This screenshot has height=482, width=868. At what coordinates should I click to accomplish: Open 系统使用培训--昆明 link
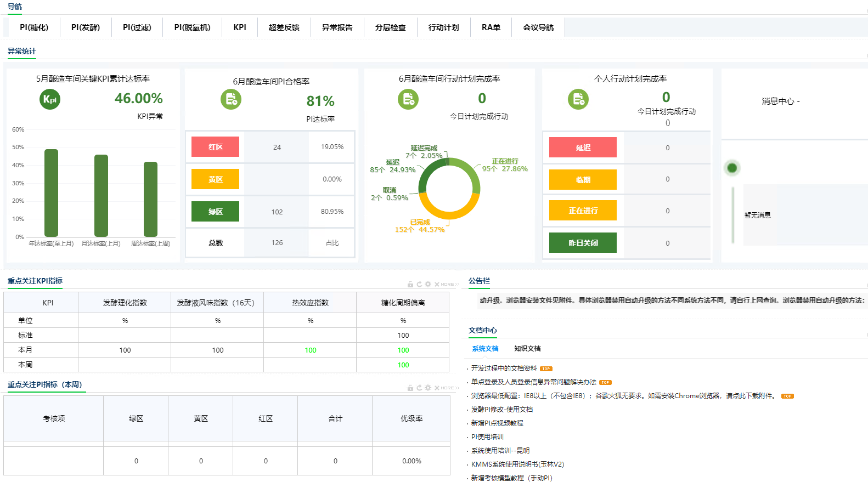[x=500, y=451]
